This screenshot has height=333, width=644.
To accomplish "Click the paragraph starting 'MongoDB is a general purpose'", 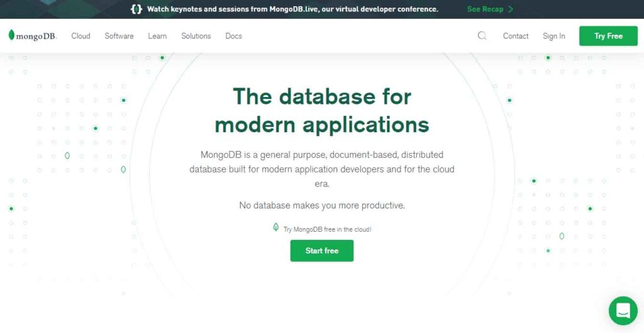I will coord(322,169).
